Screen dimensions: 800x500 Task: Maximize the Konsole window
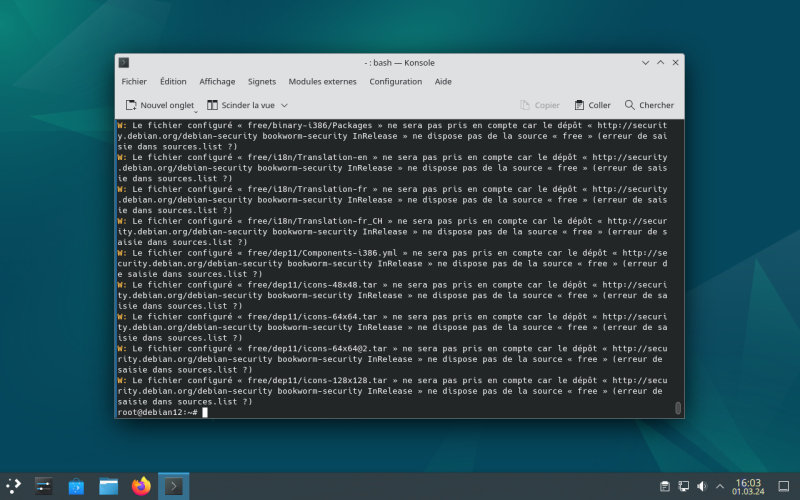(x=660, y=63)
